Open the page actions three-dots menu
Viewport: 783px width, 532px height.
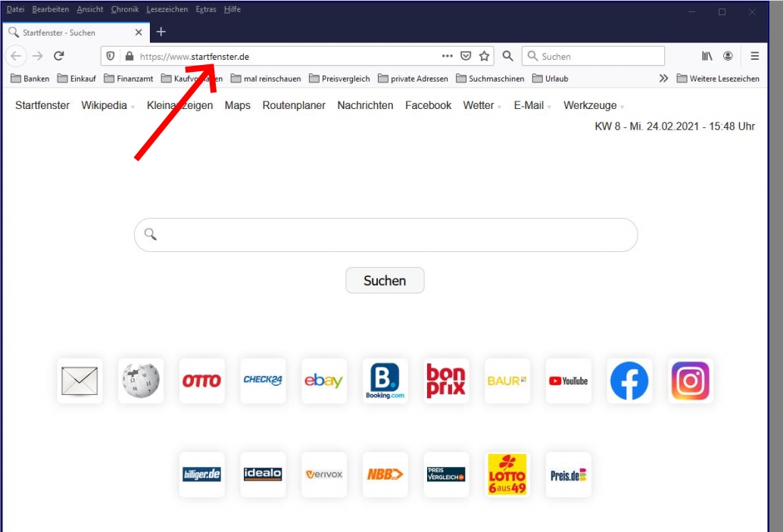pos(447,56)
